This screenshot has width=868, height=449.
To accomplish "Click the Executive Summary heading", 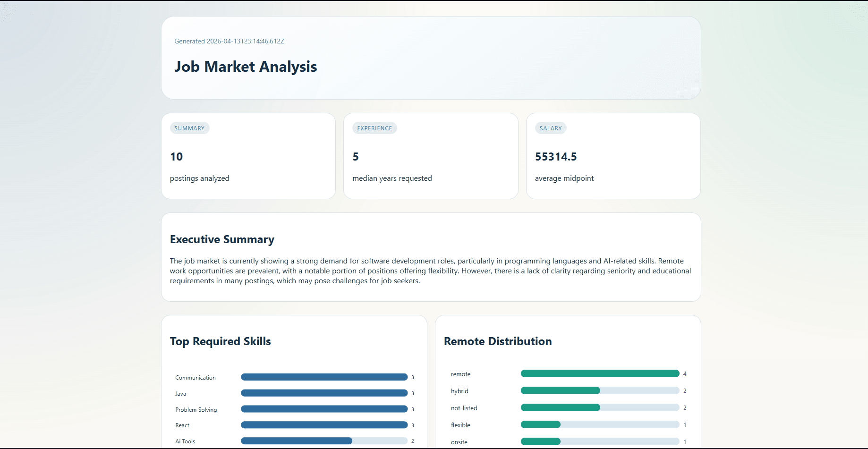I will pos(222,239).
